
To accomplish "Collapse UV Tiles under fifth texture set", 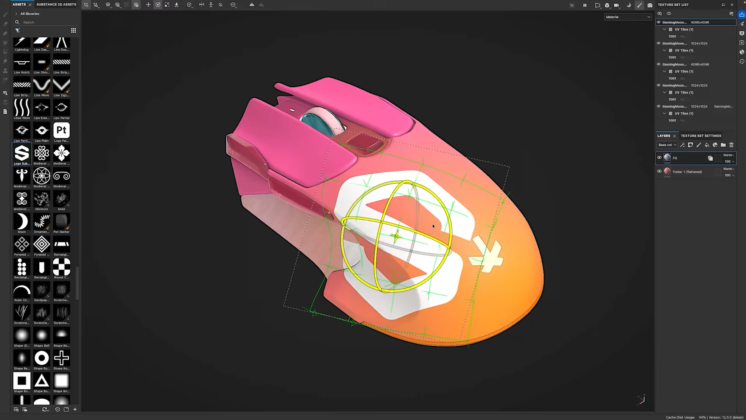I will click(665, 114).
